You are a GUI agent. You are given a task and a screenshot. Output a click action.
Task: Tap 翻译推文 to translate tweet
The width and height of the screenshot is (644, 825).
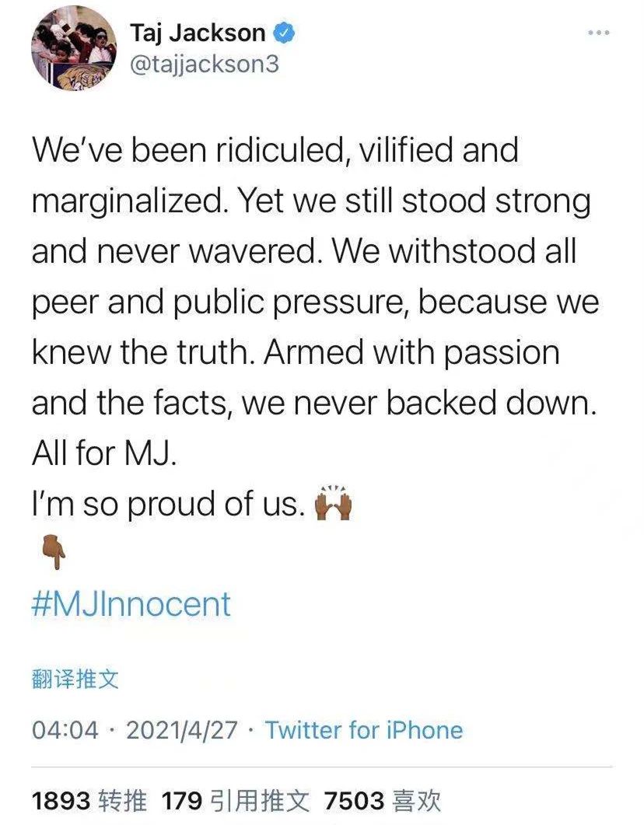coord(75,680)
